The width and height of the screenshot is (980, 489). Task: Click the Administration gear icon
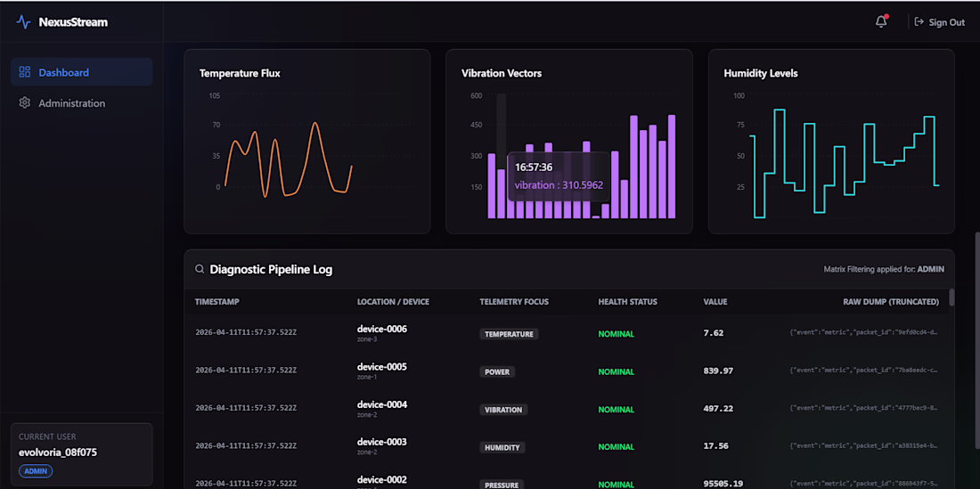25,103
